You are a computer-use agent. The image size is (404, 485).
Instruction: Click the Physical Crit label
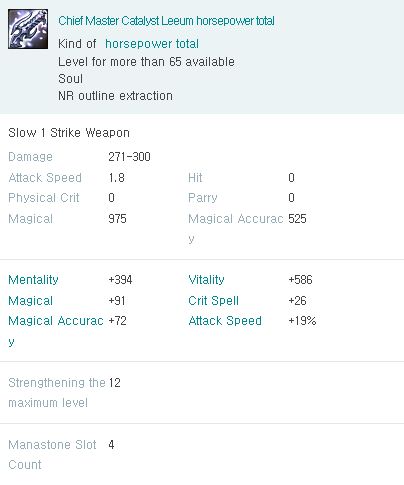44,198
